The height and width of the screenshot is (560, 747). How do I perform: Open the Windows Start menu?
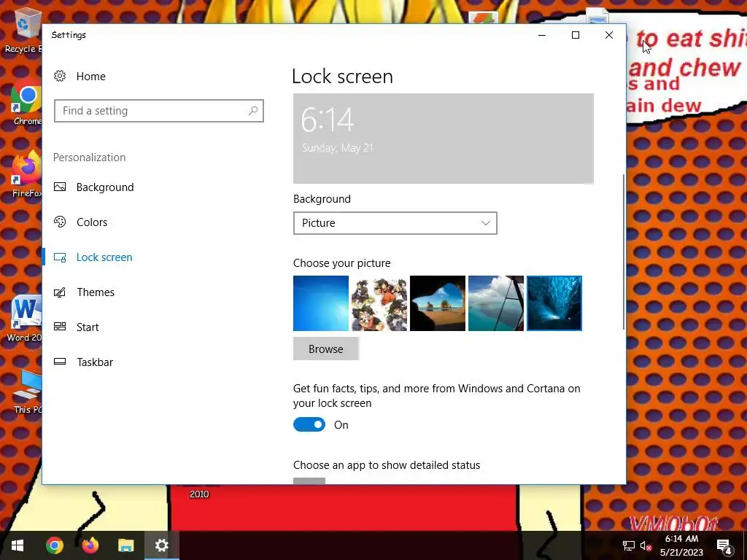tap(18, 545)
